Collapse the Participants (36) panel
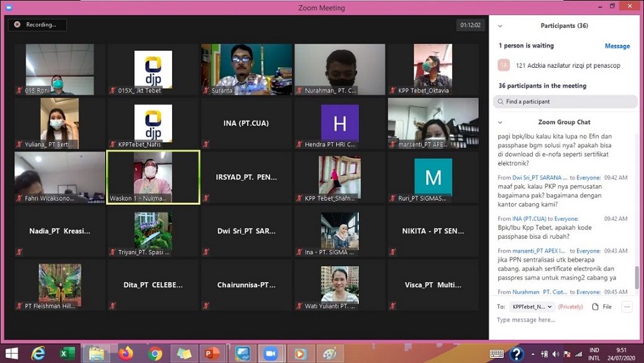Image resolution: width=644 pixels, height=363 pixels. click(x=501, y=26)
